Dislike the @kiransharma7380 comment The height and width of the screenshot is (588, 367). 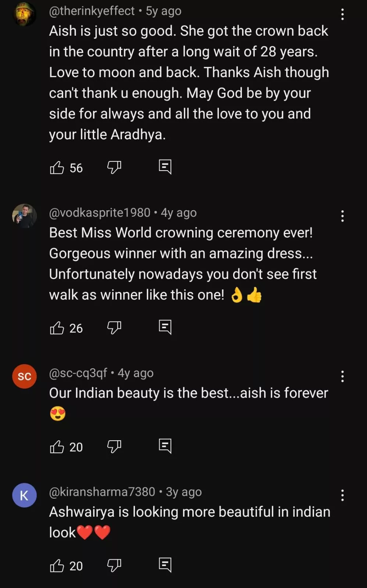pos(114,566)
